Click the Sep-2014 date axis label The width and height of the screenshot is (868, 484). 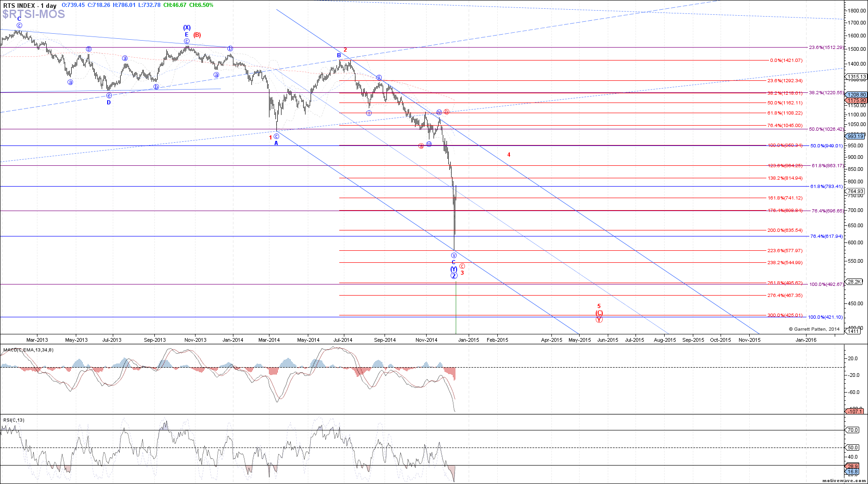click(x=385, y=340)
